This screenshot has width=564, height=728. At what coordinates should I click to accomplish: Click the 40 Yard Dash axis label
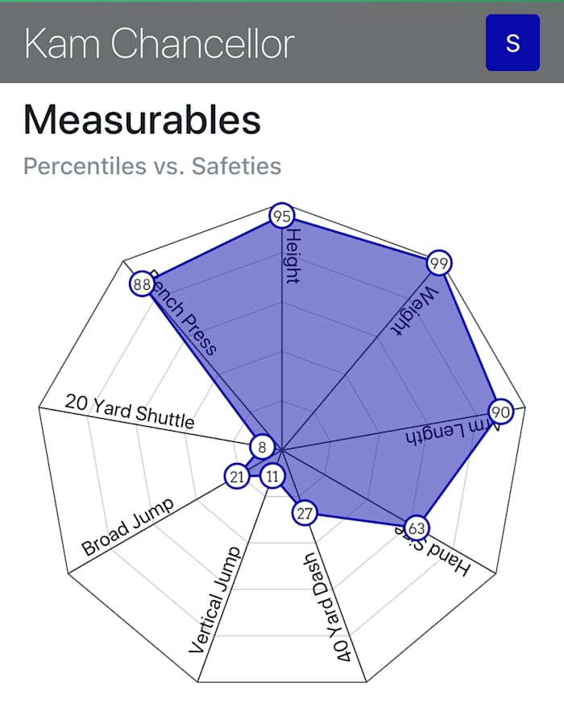click(328, 607)
